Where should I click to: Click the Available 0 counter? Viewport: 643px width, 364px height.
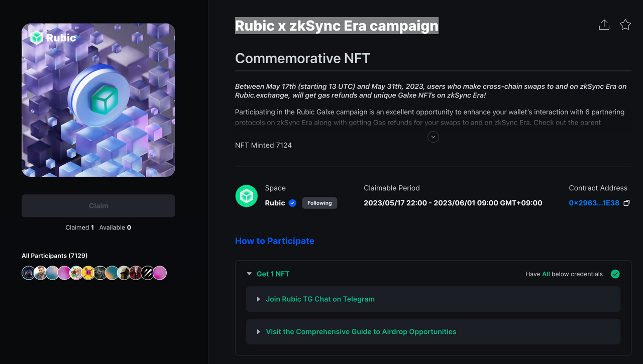tap(115, 227)
